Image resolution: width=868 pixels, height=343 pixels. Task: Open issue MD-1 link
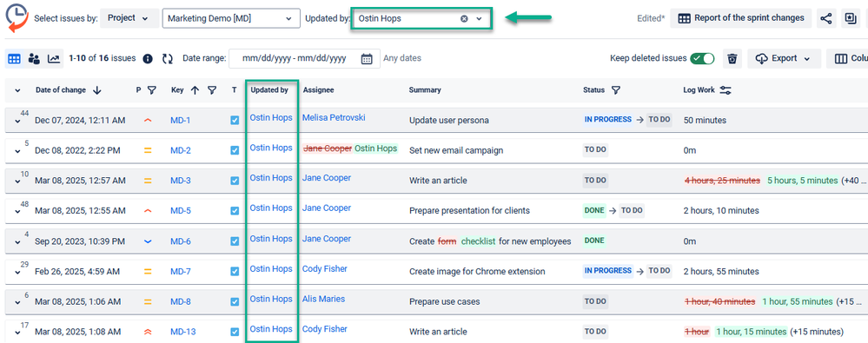point(181,120)
